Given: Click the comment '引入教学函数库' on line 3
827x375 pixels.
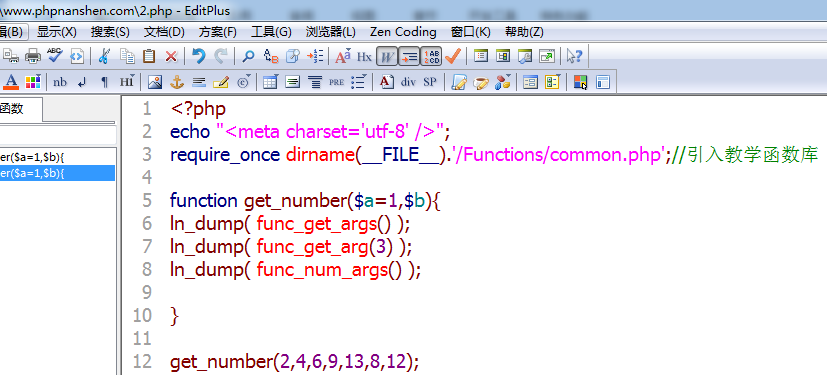Looking at the screenshot, I should (753, 155).
